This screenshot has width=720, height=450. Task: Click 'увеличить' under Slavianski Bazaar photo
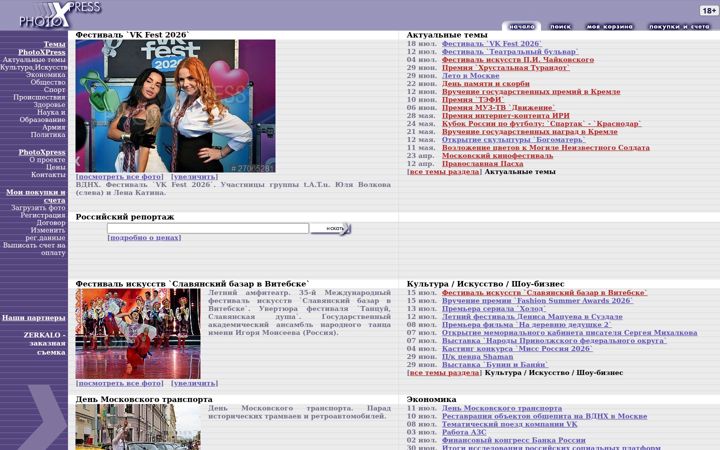click(x=194, y=383)
